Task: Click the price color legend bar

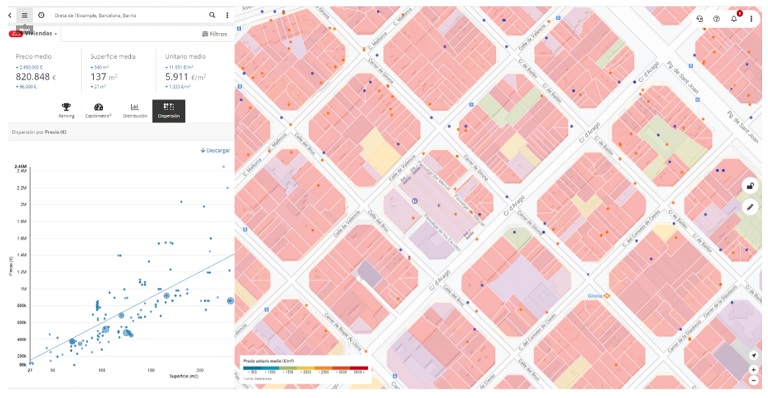Action: coord(305,368)
